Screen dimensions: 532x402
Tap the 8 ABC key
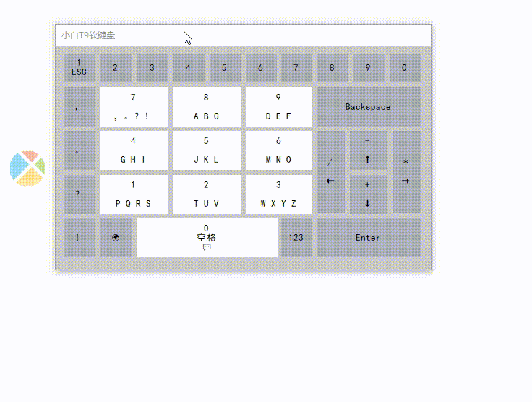207,107
